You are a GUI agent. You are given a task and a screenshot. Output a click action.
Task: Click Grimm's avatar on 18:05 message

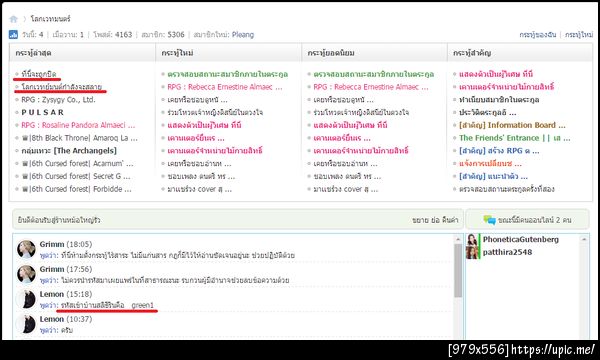click(26, 249)
